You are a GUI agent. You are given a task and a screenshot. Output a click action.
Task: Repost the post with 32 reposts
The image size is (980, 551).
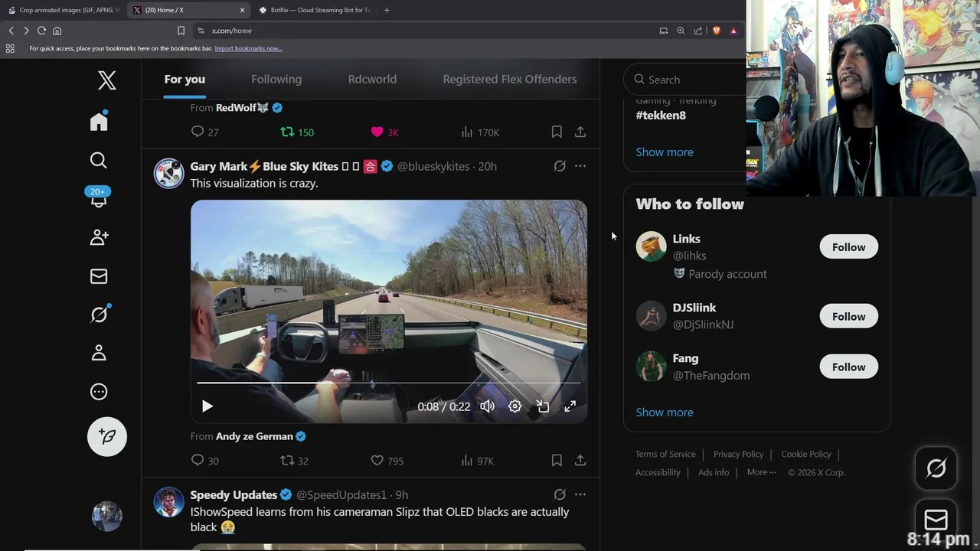pos(294,460)
